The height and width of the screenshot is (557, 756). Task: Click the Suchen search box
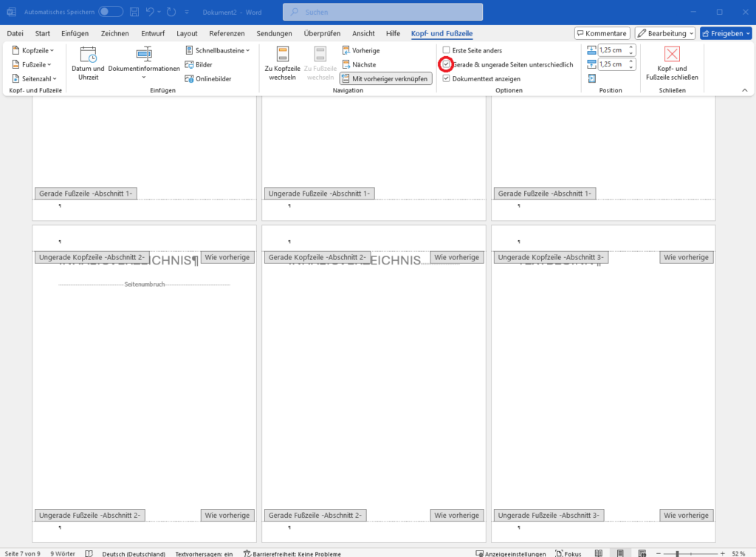pos(383,12)
